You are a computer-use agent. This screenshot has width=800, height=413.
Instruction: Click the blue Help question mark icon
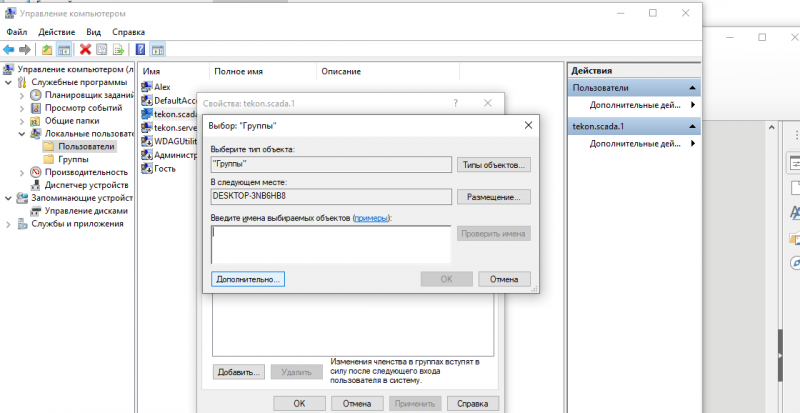click(x=141, y=49)
